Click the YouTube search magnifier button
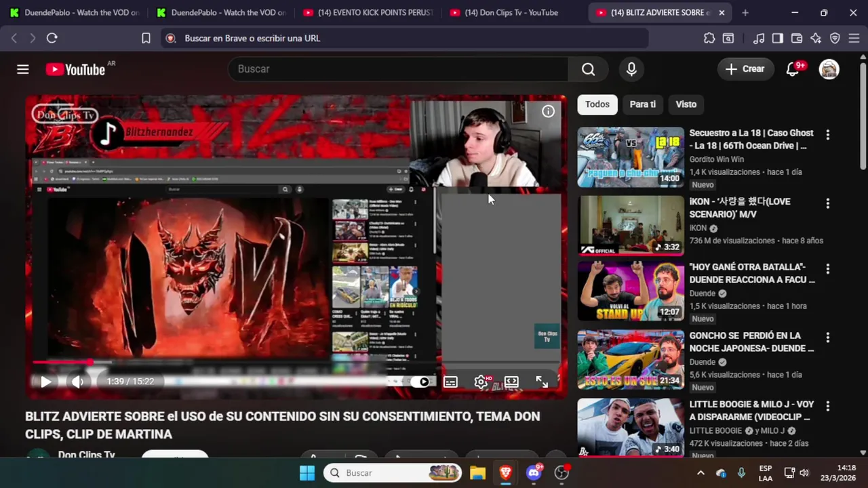The height and width of the screenshot is (488, 868). click(588, 69)
